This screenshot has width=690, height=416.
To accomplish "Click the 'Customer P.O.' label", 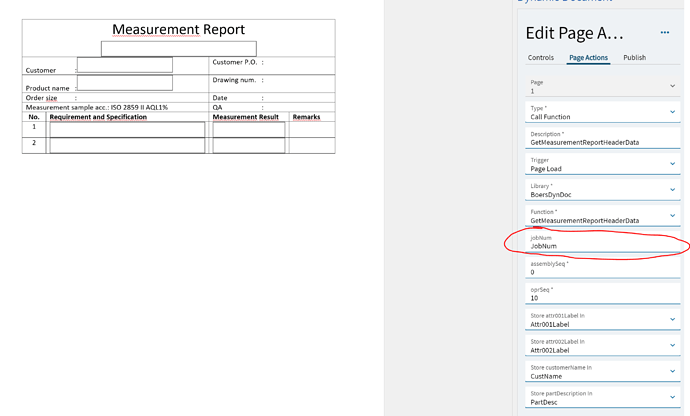I will click(235, 62).
